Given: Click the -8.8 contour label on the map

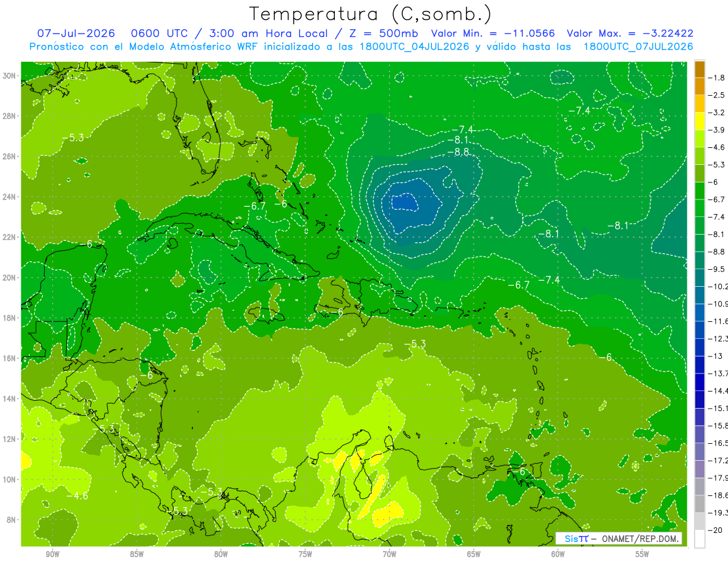Looking at the screenshot, I should [458, 152].
